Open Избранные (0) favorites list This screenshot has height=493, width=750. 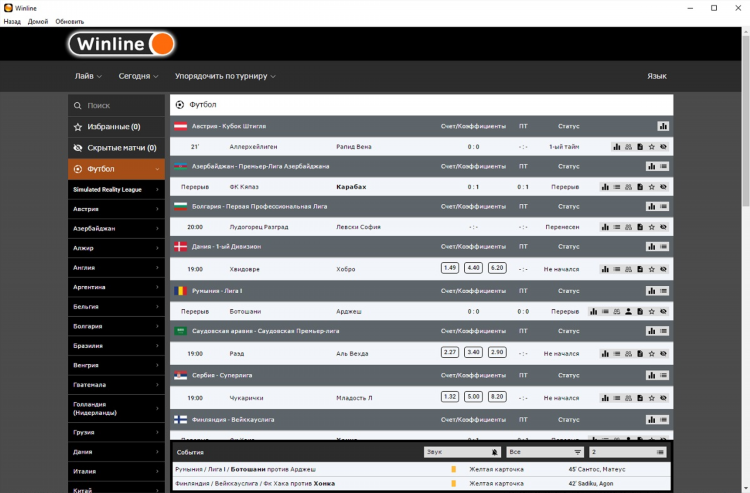click(116, 127)
